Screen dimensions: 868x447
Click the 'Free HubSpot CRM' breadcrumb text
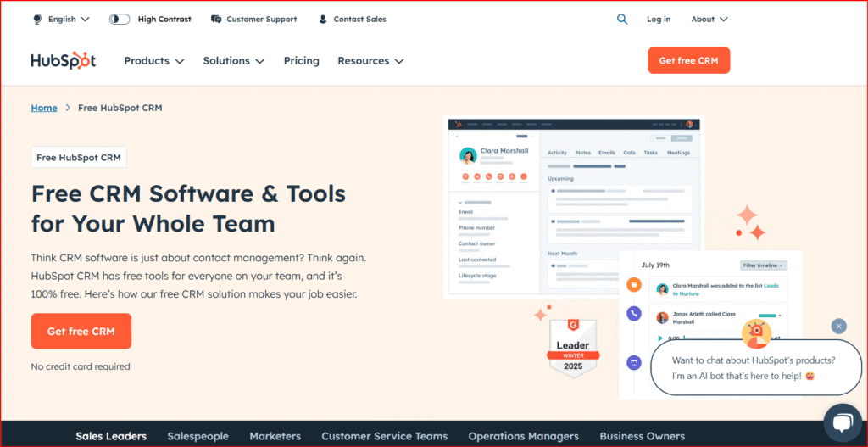120,108
